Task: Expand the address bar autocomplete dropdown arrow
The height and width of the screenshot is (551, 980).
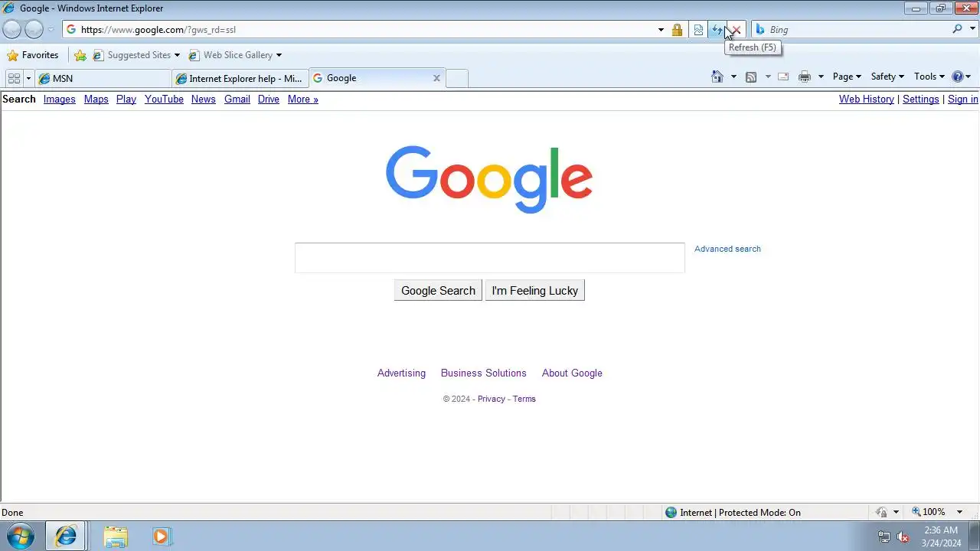Action: click(661, 30)
